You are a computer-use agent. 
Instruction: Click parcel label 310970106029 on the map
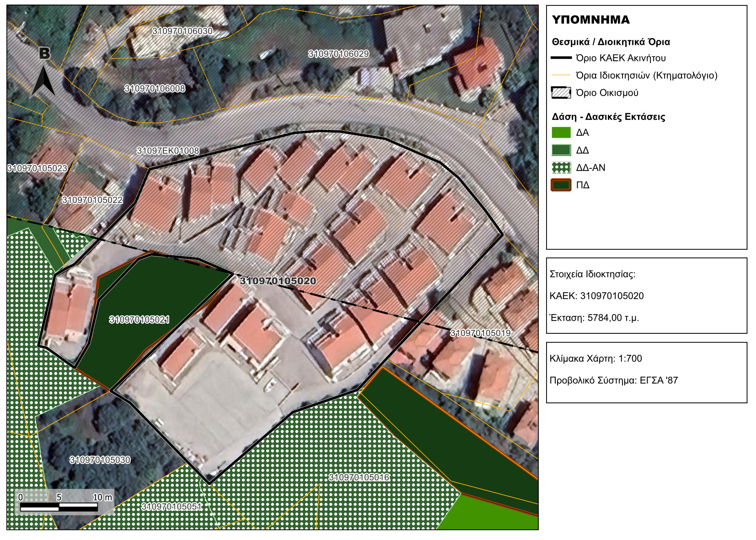338,54
